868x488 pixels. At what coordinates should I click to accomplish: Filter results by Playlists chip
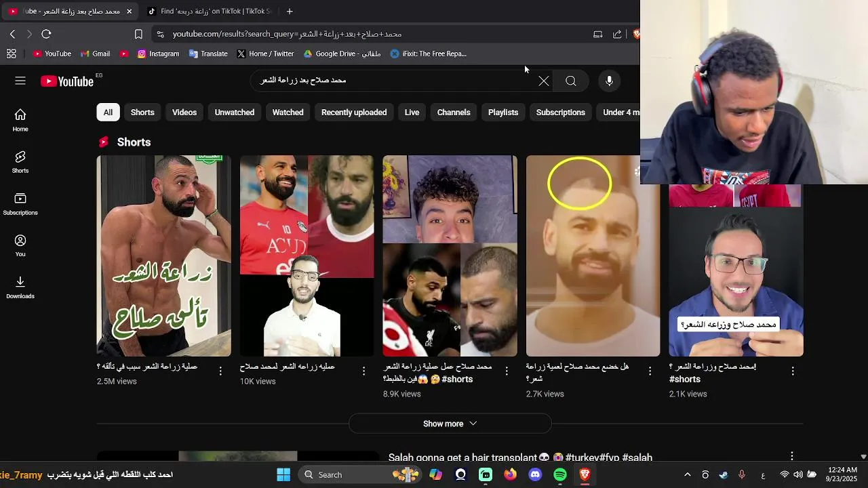(503, 113)
